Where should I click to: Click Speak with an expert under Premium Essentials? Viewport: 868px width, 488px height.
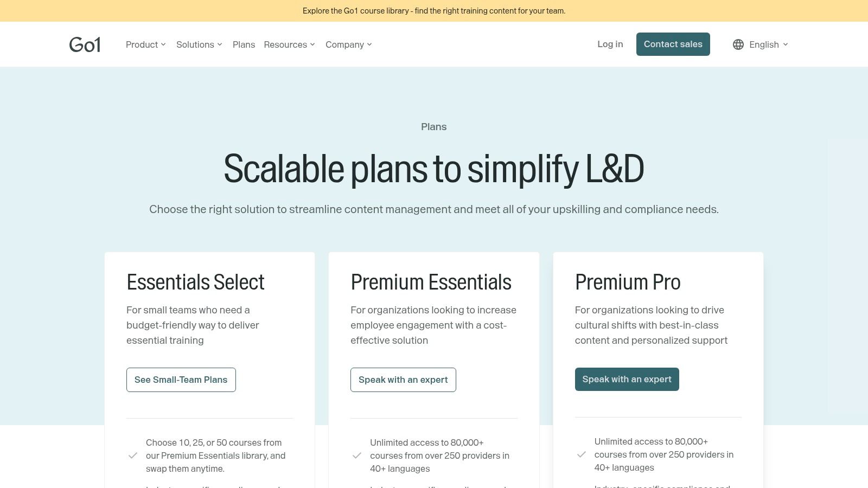[x=403, y=380]
